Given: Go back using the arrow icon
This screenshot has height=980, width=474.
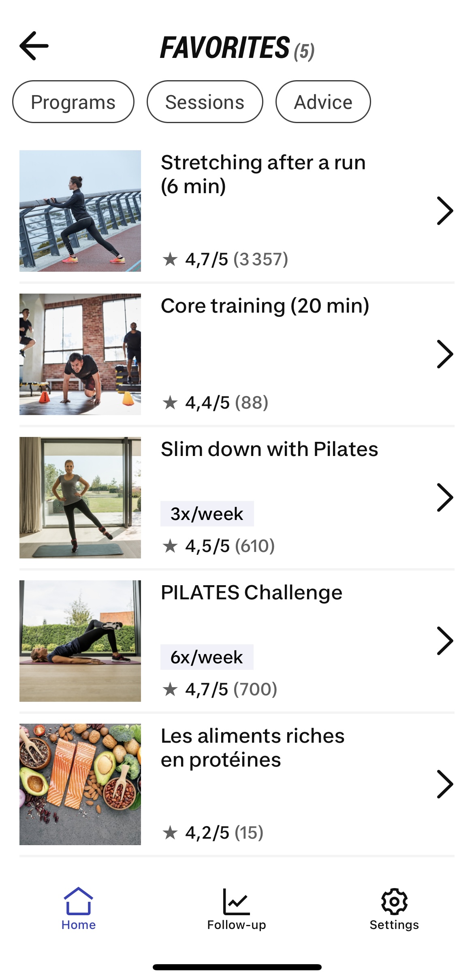Looking at the screenshot, I should click(34, 46).
